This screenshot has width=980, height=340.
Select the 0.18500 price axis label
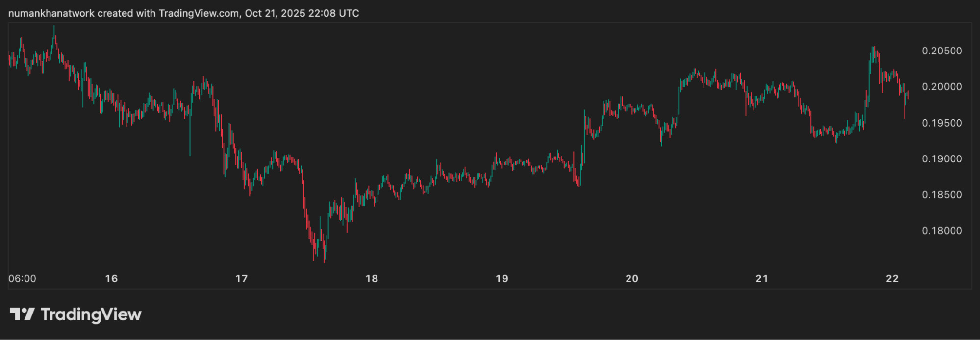(x=942, y=195)
